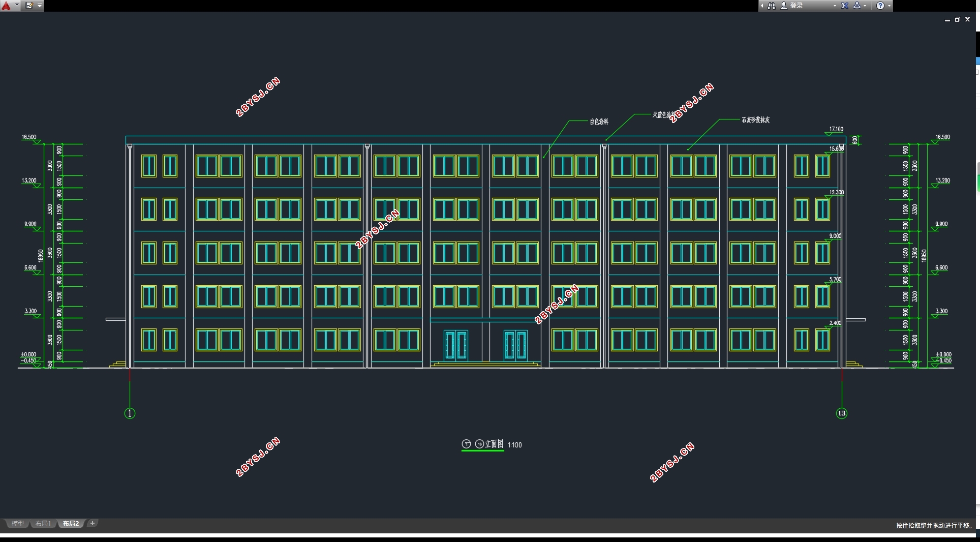Click the right 16.500 elevation label
This screenshot has width=980, height=542.
pyautogui.click(x=942, y=137)
